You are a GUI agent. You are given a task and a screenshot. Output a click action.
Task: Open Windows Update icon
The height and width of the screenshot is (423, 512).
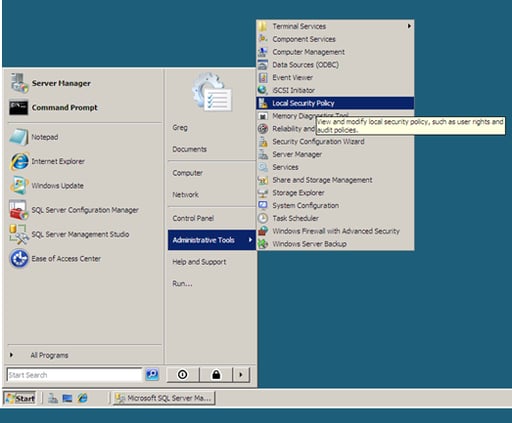click(x=19, y=185)
